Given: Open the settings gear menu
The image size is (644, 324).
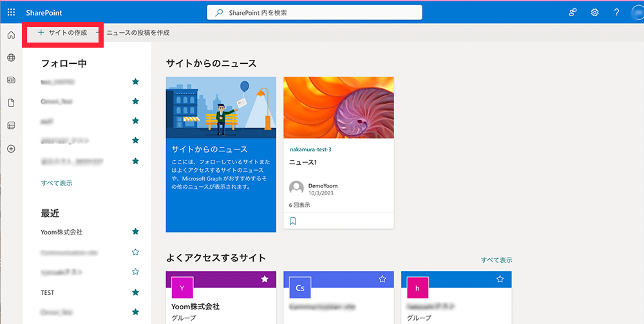Looking at the screenshot, I should pyautogui.click(x=594, y=12).
